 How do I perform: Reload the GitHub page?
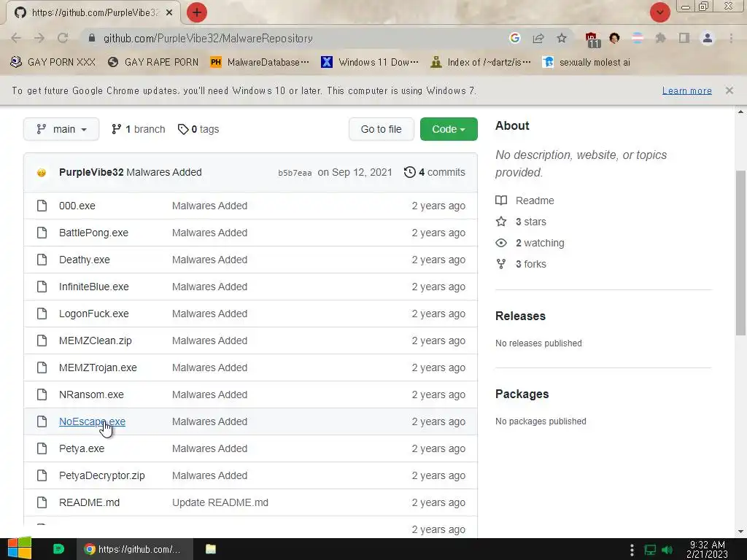tap(63, 38)
